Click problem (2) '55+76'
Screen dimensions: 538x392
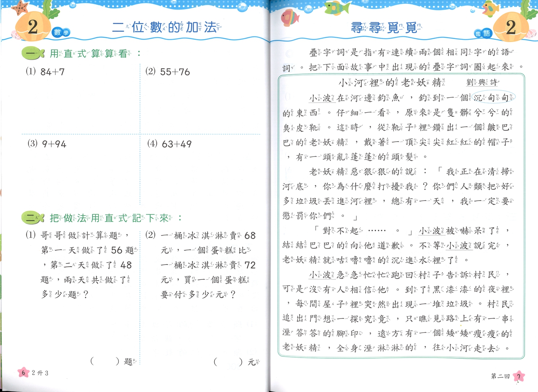(167, 72)
